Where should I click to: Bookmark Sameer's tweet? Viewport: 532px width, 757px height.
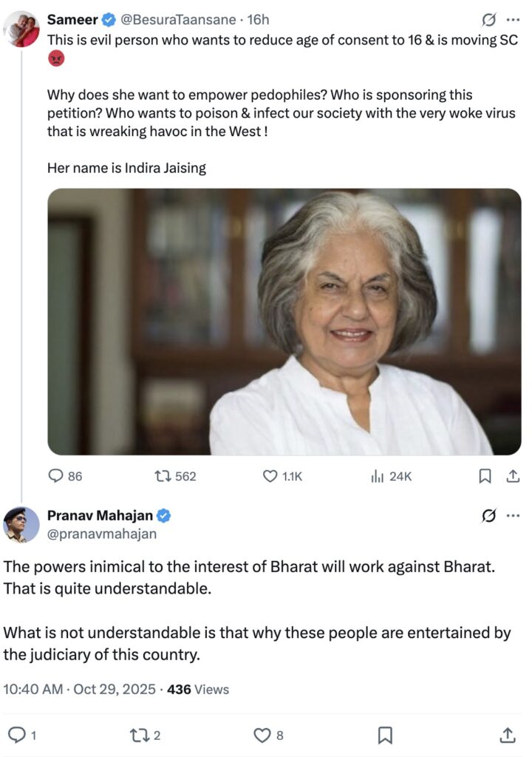point(485,477)
